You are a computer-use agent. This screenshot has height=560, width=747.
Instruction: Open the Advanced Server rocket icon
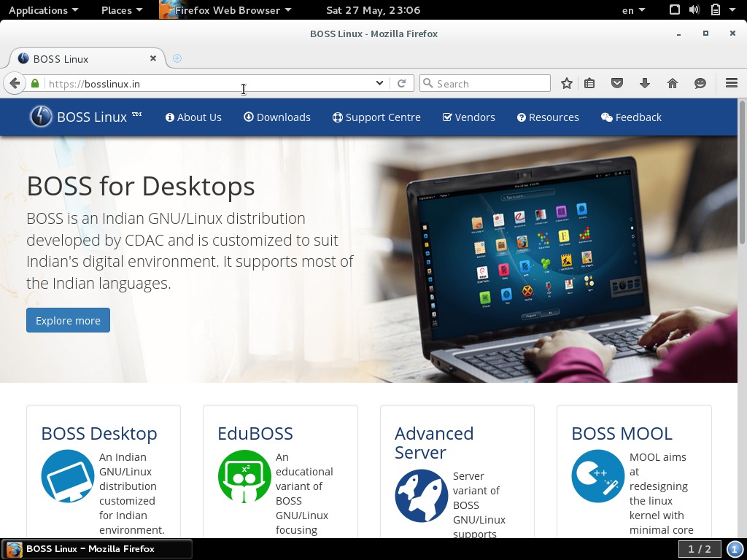pos(422,495)
